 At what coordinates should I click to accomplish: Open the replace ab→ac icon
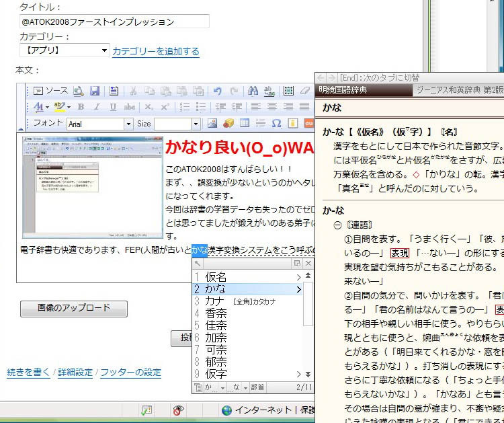tap(269, 91)
